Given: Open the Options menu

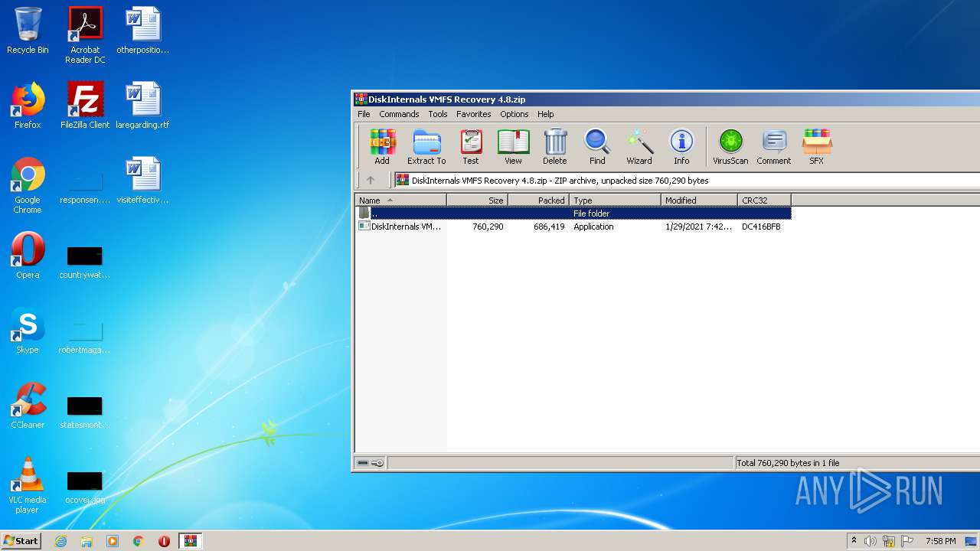Looking at the screenshot, I should point(514,114).
